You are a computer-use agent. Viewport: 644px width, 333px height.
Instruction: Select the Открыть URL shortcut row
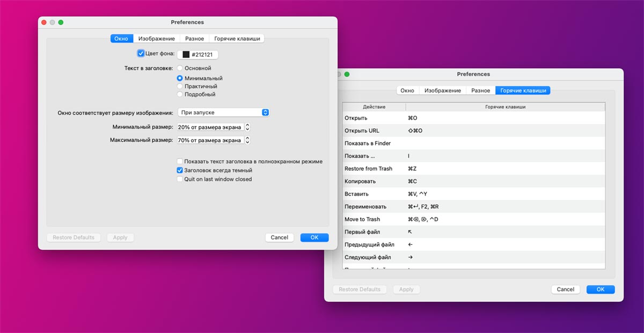tap(474, 131)
